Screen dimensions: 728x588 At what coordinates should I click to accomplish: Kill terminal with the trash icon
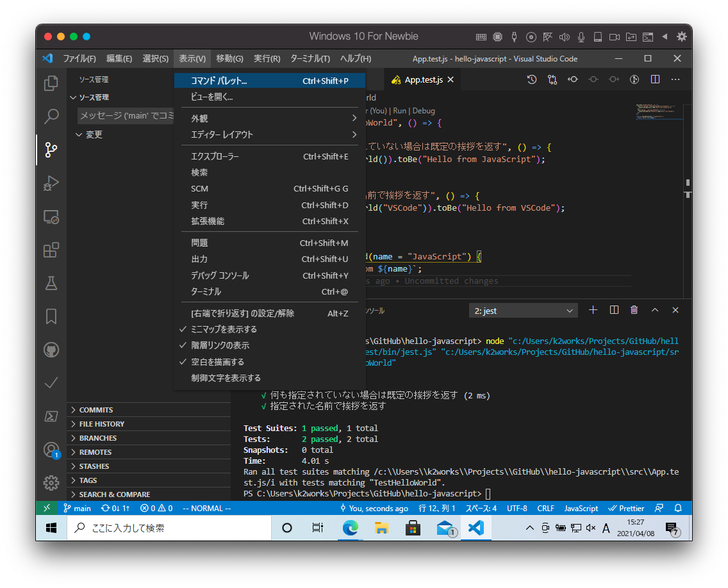tap(634, 310)
